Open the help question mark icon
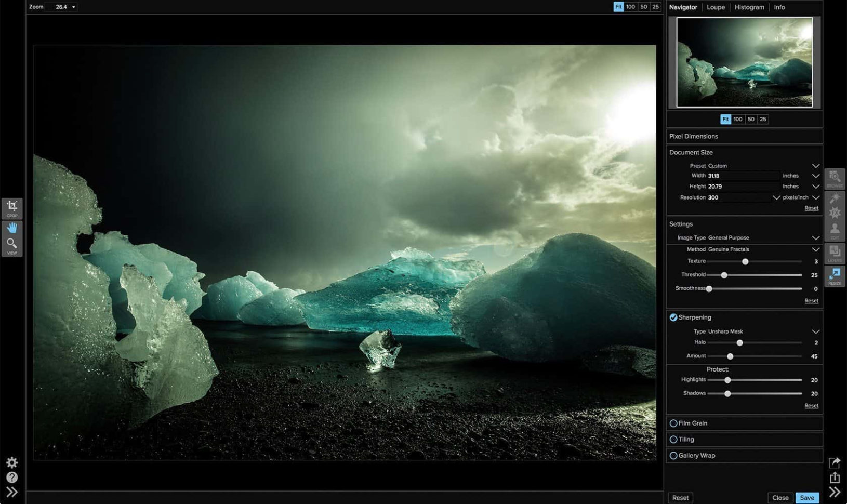This screenshot has height=504, width=847. pos(11,478)
